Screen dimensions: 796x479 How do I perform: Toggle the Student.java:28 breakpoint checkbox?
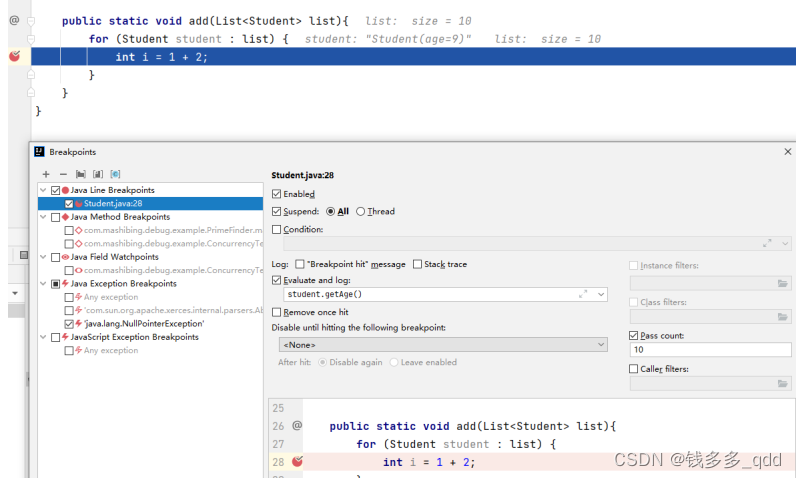click(x=69, y=203)
